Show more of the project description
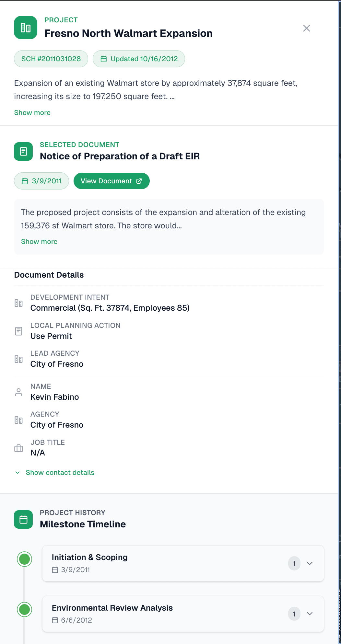341x644 pixels. click(32, 113)
